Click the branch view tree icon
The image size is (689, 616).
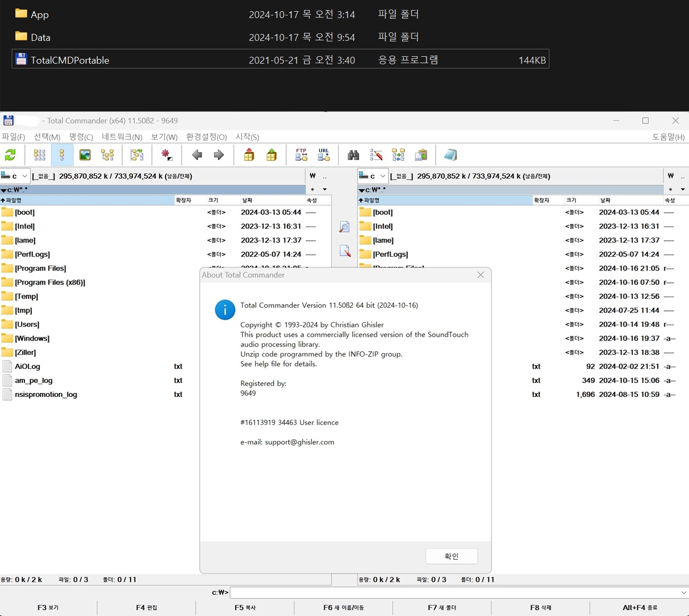click(137, 155)
